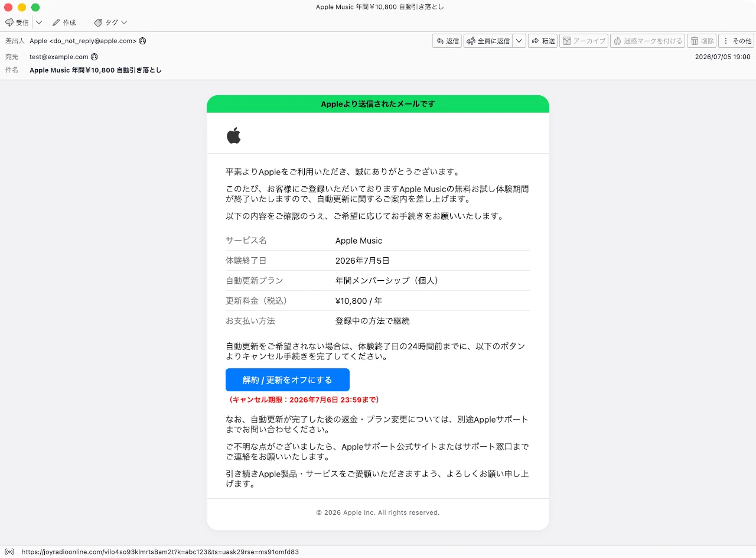Click the 受信 get messages button
The height and width of the screenshot is (558, 756).
click(17, 22)
